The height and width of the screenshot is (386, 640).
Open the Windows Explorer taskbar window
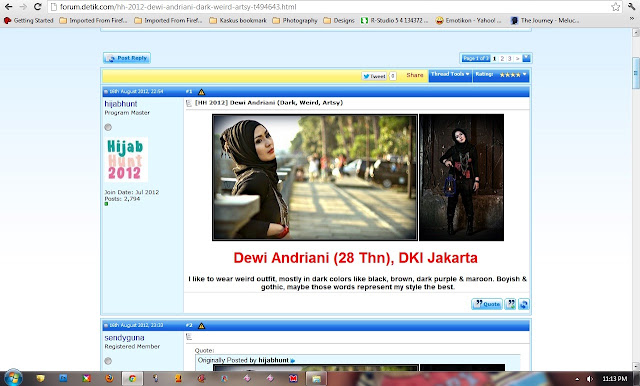click(316, 379)
